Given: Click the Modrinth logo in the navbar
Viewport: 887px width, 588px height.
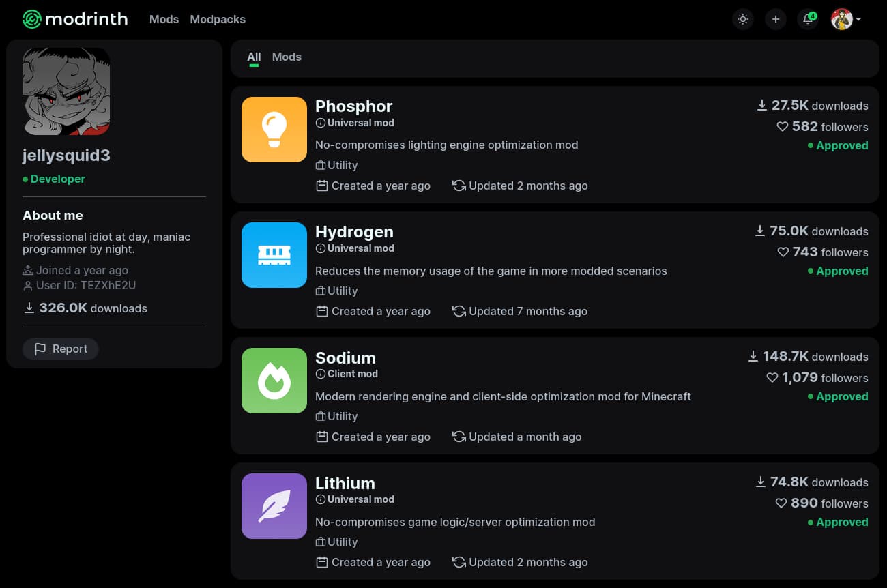Looking at the screenshot, I should (x=75, y=19).
